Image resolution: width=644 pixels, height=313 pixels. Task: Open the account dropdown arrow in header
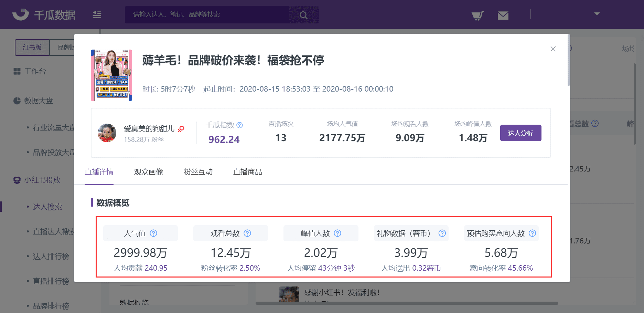tap(597, 14)
